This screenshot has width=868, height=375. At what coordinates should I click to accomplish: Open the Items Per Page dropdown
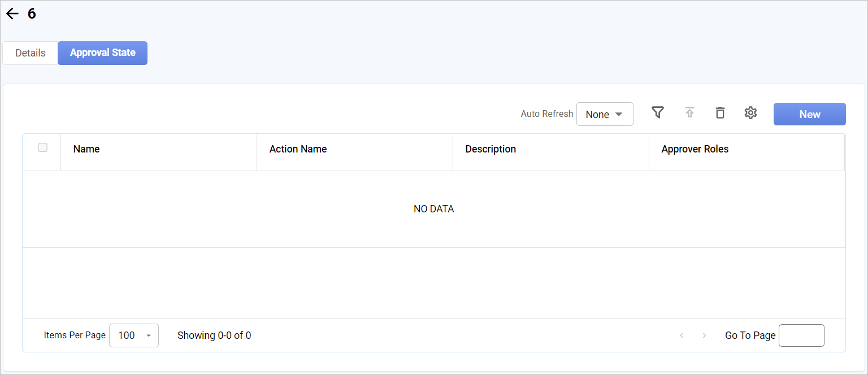click(134, 335)
